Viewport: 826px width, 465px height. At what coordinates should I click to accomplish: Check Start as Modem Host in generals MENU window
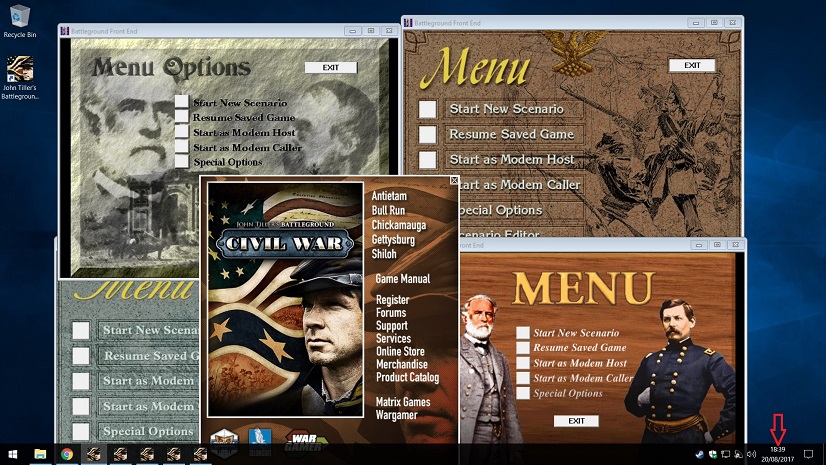523,363
